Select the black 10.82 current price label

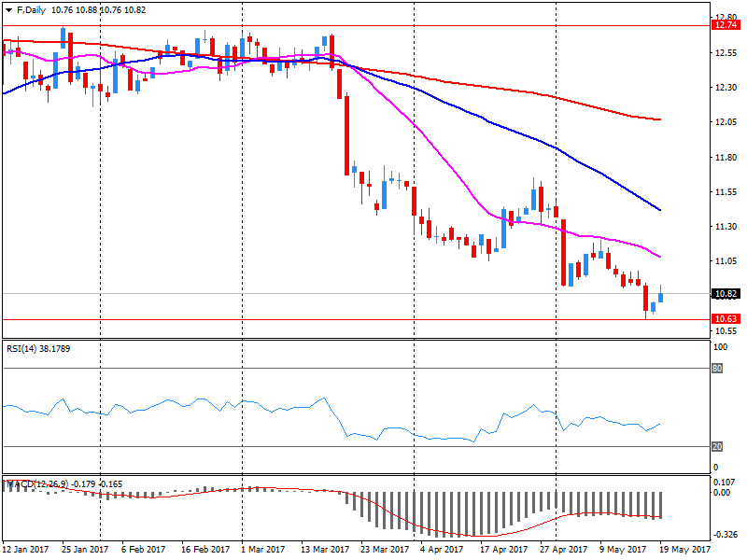coord(726,294)
